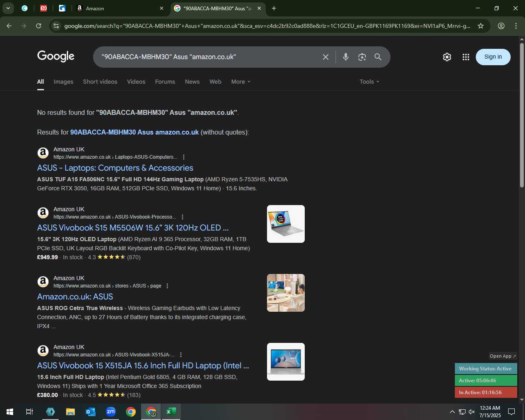Switch to Short videos tab
Image resolution: width=525 pixels, height=420 pixels.
click(100, 82)
